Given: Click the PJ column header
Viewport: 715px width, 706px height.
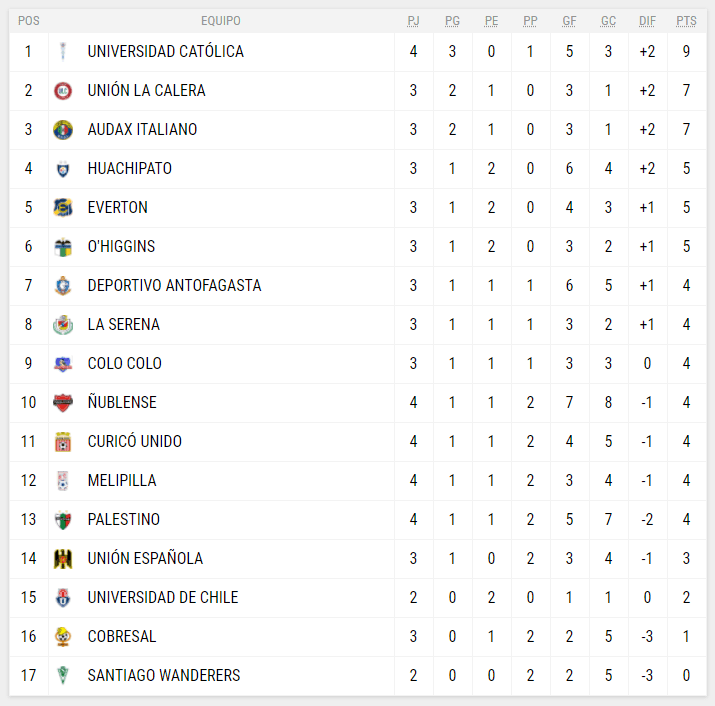Looking at the screenshot, I should pos(414,21).
